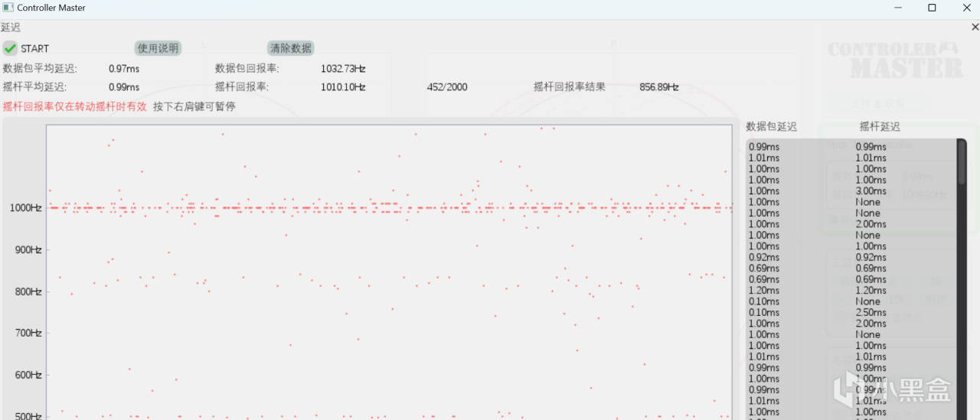
Task: Click the 摇杆回报率结果 label
Action: click(x=570, y=87)
